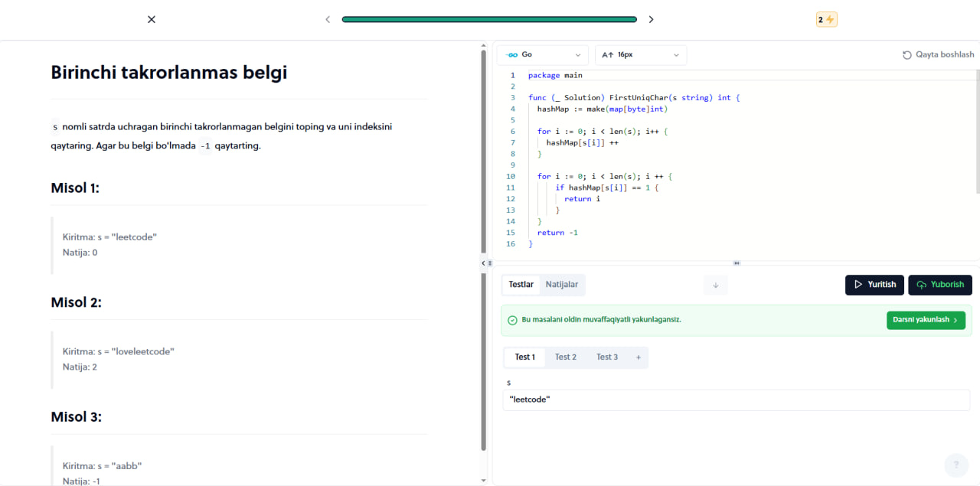Click the s test input field
980x486 pixels.
(736, 400)
